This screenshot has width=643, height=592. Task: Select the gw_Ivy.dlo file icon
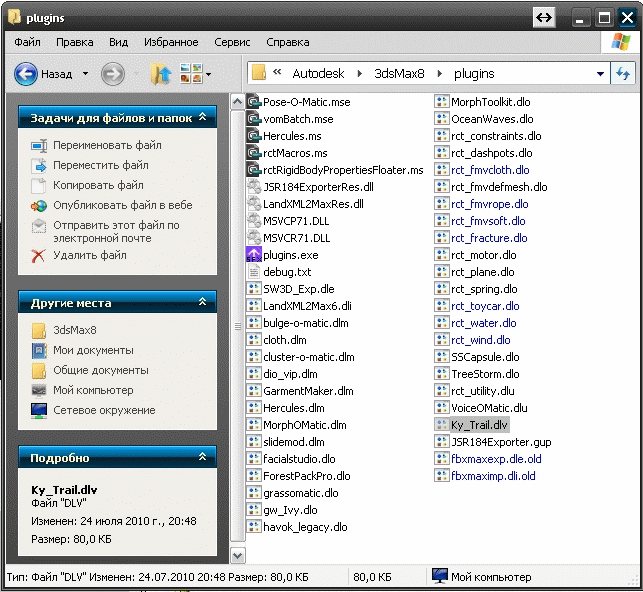tap(254, 510)
